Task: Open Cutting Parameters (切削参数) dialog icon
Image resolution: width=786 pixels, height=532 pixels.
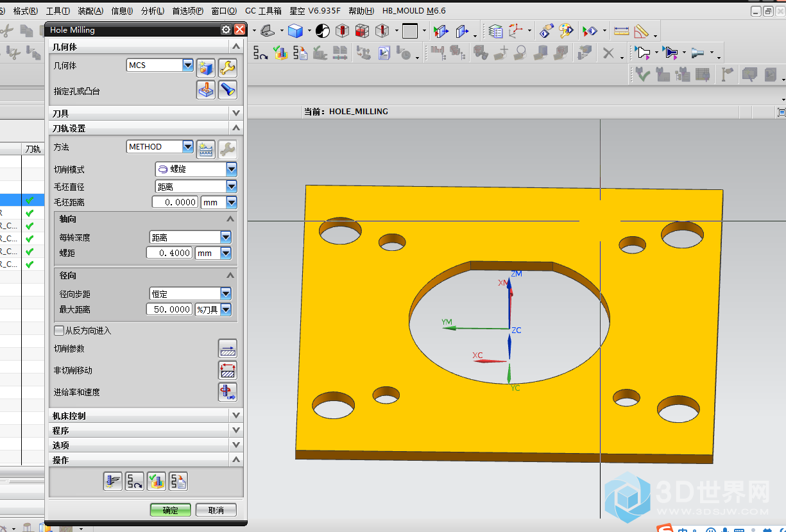Action: (x=228, y=348)
